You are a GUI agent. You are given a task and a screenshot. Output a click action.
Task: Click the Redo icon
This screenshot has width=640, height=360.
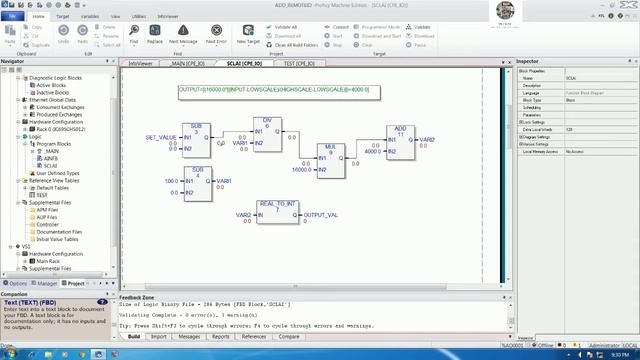pyautogui.click(x=82, y=30)
